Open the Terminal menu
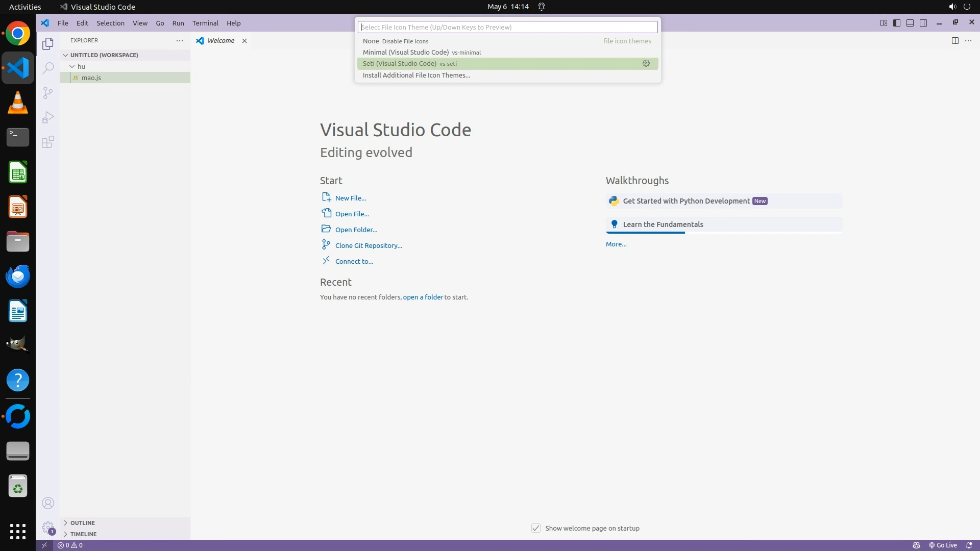Image resolution: width=980 pixels, height=551 pixels. point(205,23)
